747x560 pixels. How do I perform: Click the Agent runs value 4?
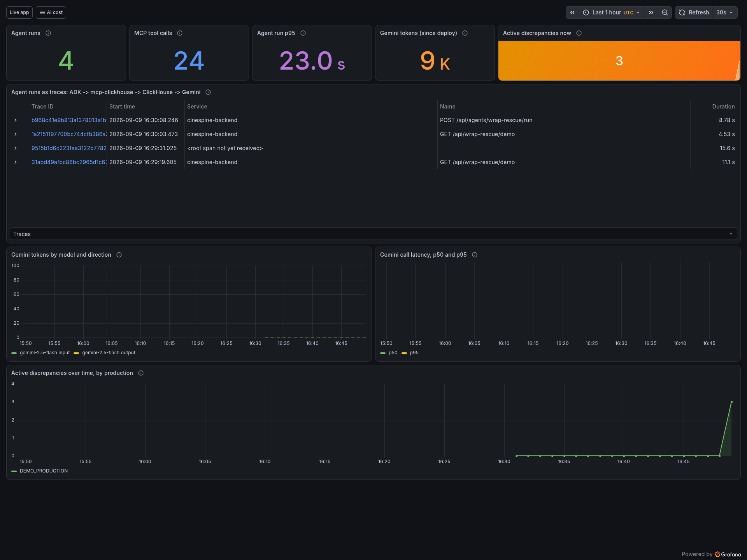tap(66, 61)
